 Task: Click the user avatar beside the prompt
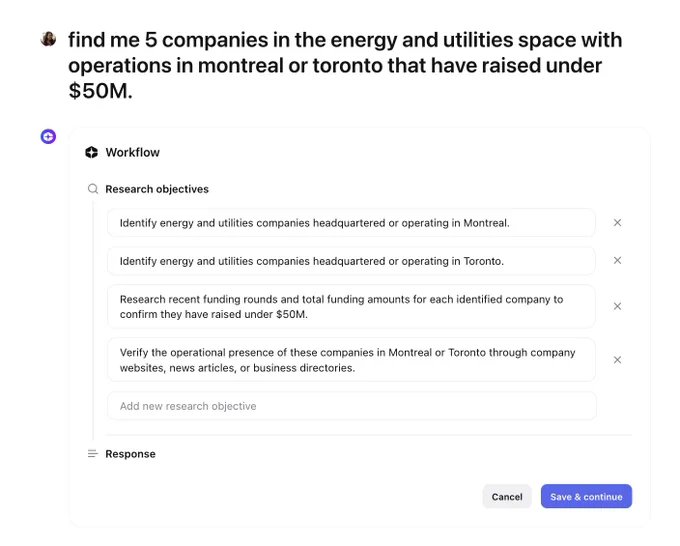coord(48,39)
